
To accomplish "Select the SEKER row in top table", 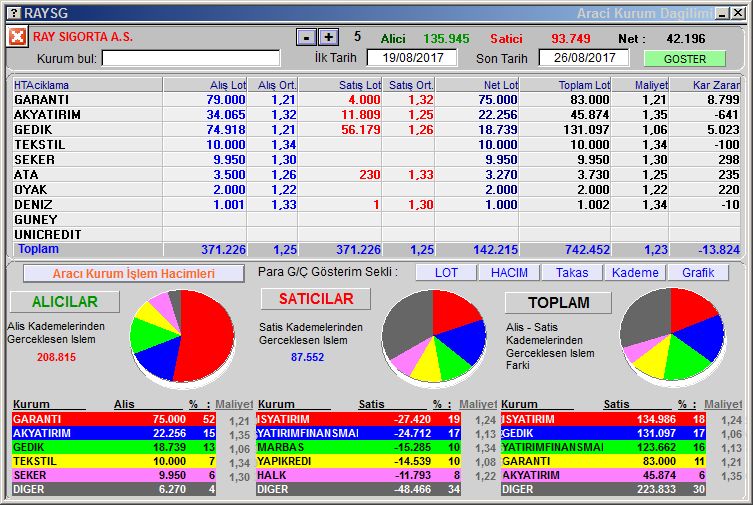I will pyautogui.click(x=376, y=159).
